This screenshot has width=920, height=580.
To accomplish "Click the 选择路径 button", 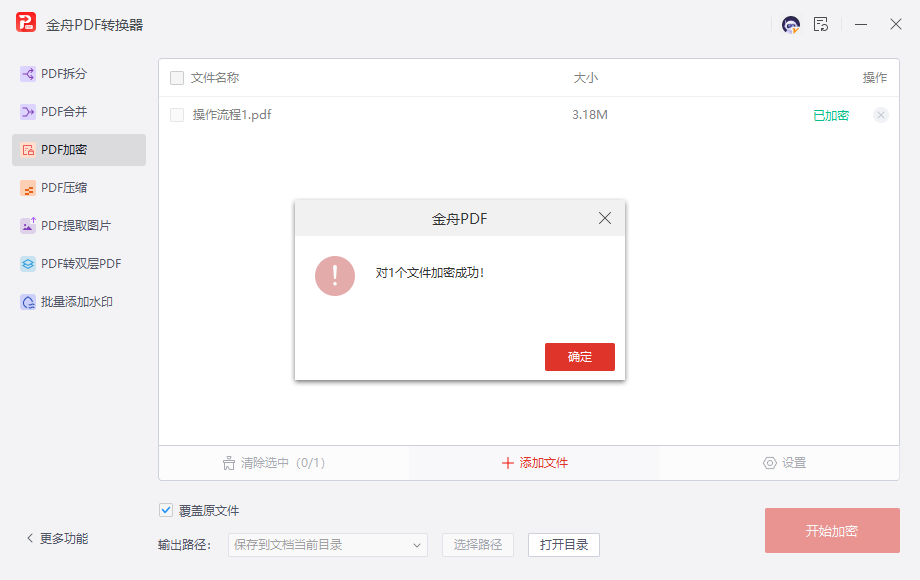I will point(478,545).
